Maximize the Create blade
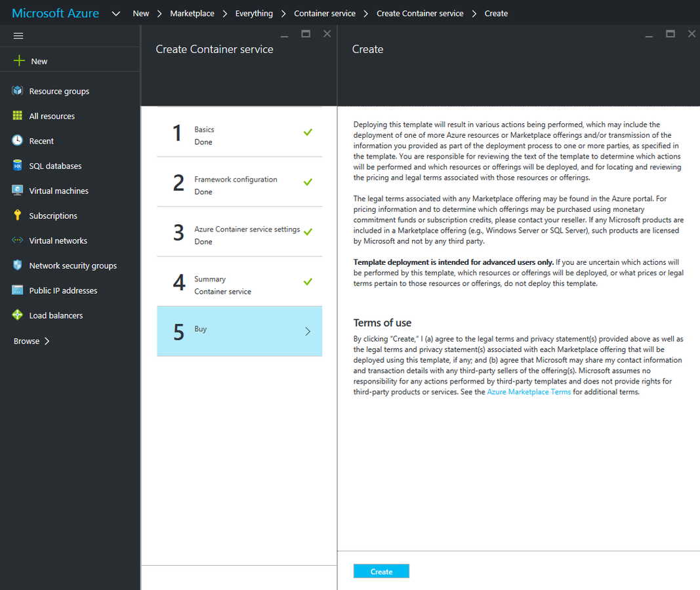The height and width of the screenshot is (590, 700). click(670, 34)
